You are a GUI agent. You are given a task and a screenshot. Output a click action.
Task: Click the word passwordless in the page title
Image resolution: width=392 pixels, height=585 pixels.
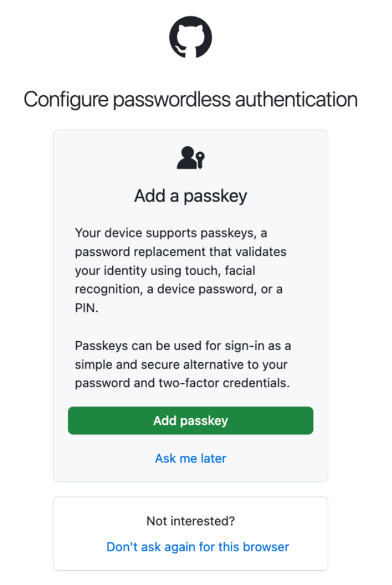171,100
